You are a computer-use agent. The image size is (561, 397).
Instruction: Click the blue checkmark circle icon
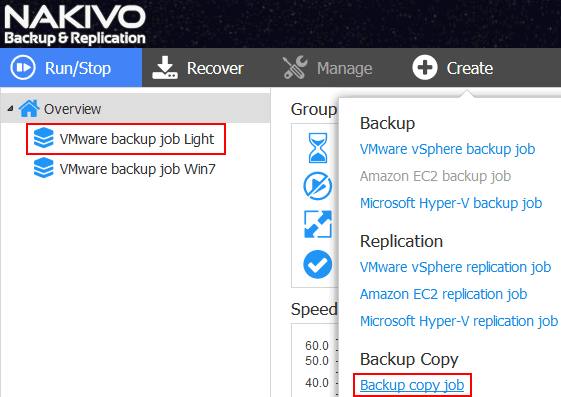318,264
